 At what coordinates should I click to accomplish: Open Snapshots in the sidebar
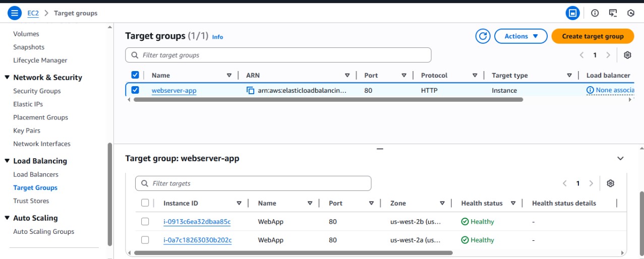click(x=29, y=47)
